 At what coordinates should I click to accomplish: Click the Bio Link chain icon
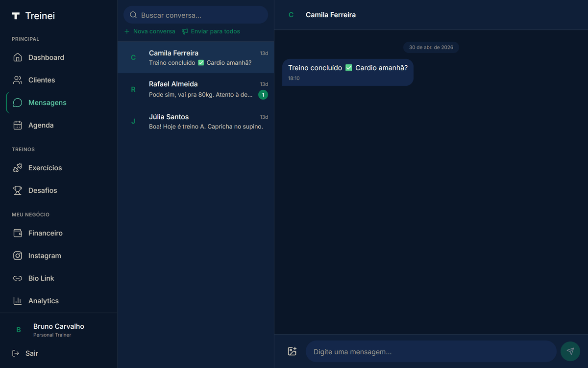[x=18, y=278]
